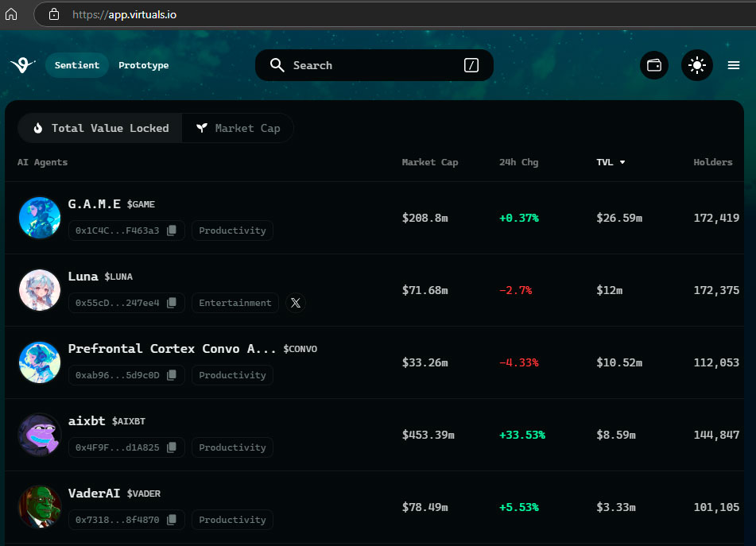Click $AIXBT ticker symbol
Screen dimensions: 756x546
click(x=128, y=421)
